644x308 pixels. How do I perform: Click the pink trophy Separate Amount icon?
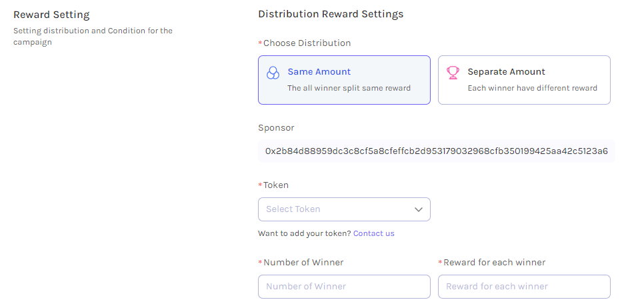pos(453,73)
